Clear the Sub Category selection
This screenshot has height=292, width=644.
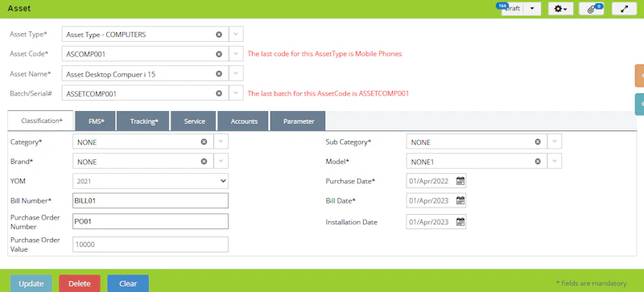[538, 142]
